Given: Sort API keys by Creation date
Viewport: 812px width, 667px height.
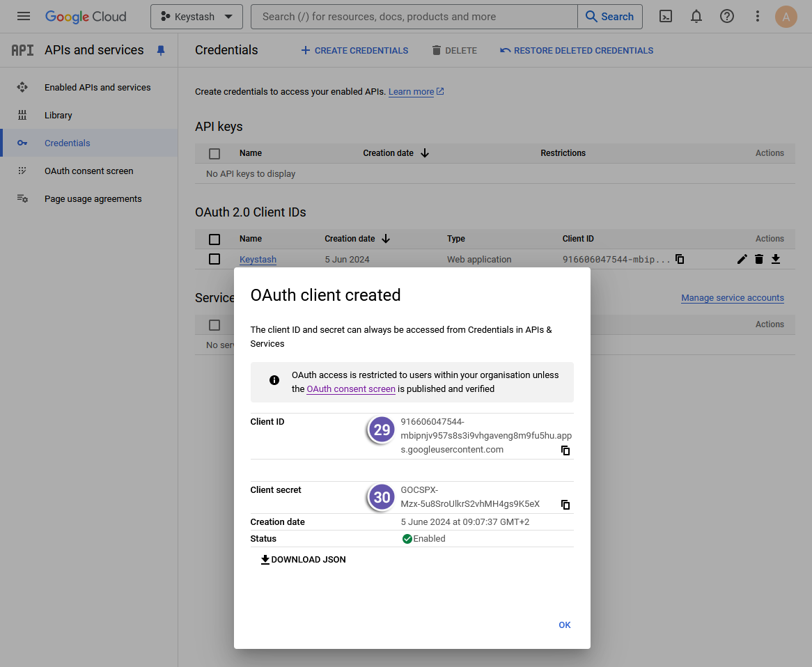Looking at the screenshot, I should pos(396,153).
